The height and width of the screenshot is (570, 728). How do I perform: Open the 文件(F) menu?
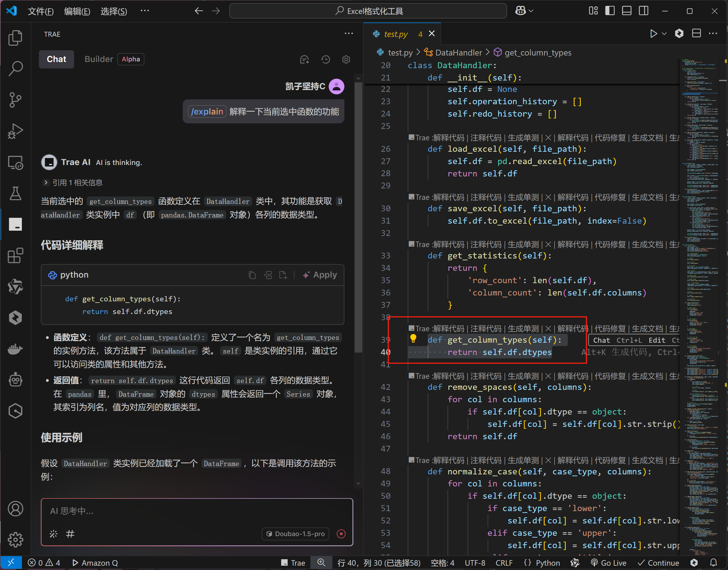[40, 11]
